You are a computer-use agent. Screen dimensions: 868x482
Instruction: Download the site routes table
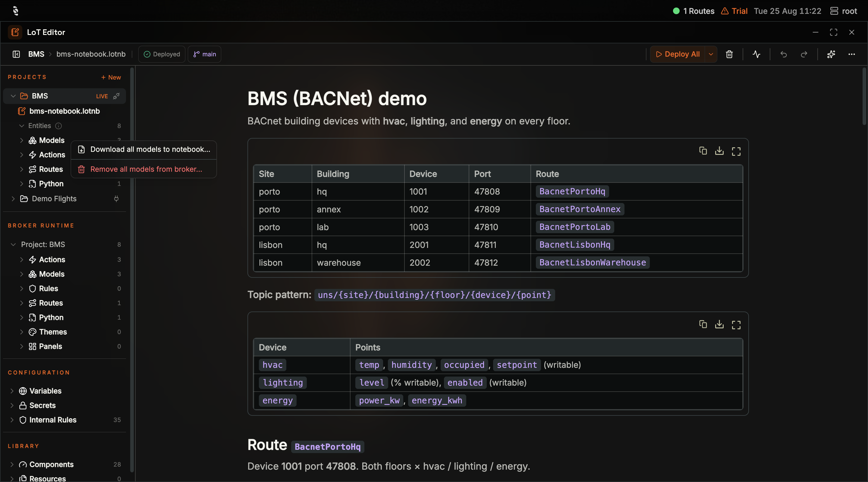click(719, 151)
